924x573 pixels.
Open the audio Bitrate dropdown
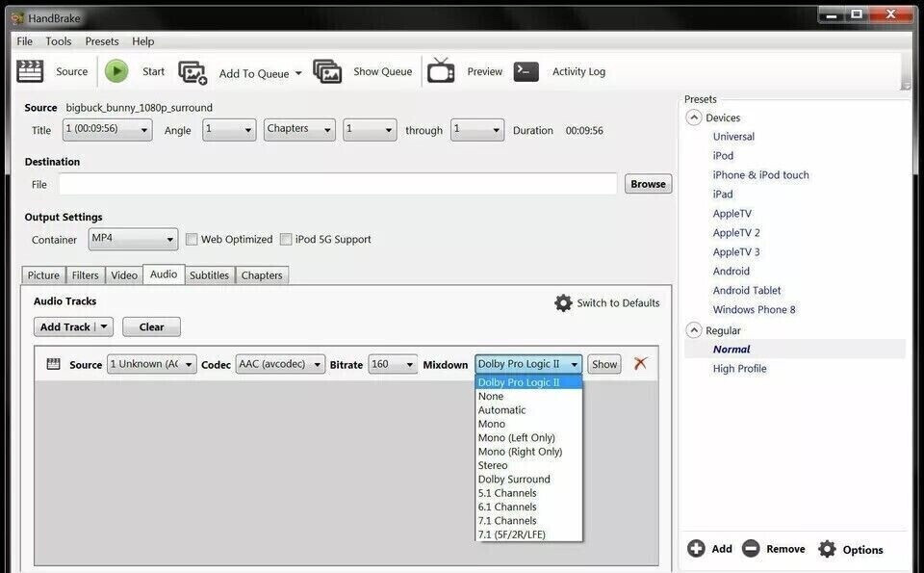point(408,363)
